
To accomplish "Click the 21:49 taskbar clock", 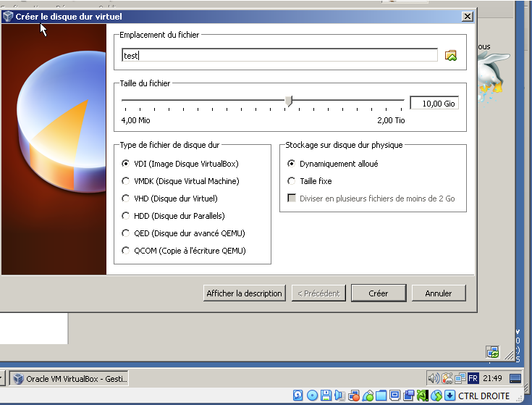I will point(492,378).
